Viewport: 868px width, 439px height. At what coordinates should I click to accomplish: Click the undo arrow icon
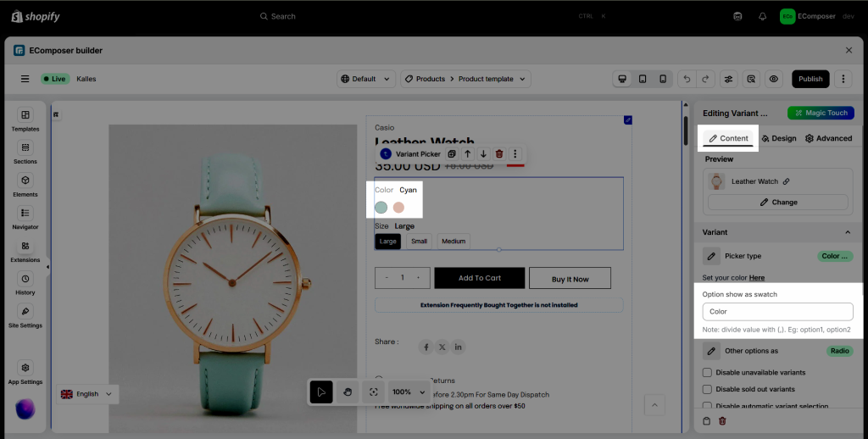pyautogui.click(x=685, y=79)
